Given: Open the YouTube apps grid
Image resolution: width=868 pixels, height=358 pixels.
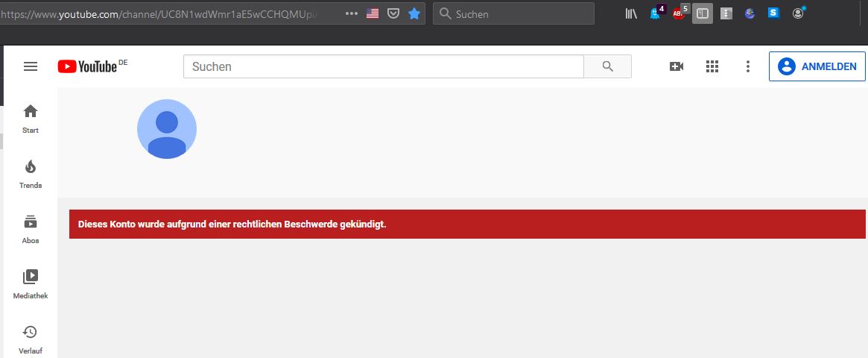Looking at the screenshot, I should click(x=712, y=66).
